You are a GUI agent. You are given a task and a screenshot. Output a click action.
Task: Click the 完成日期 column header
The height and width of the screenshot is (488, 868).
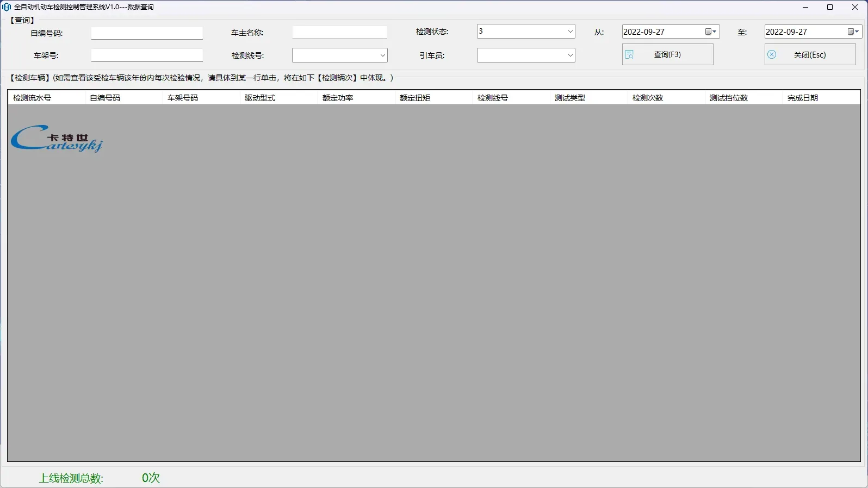[x=821, y=98]
